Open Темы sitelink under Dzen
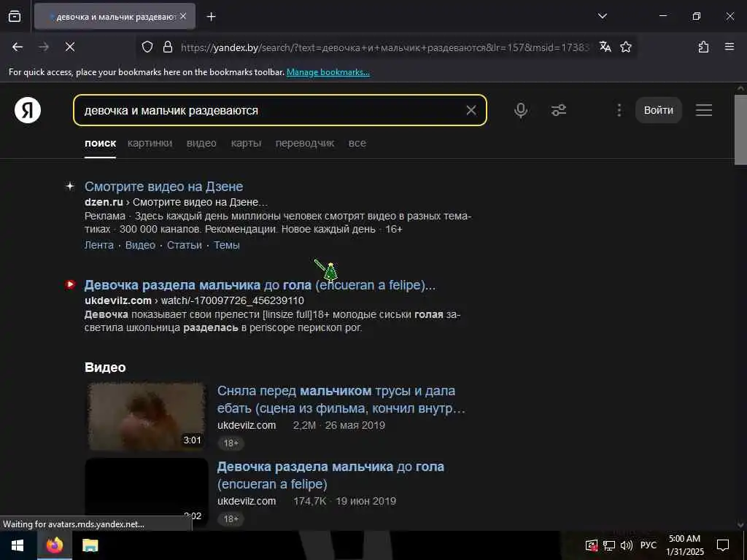Screen dimensions: 747x560 227,245
